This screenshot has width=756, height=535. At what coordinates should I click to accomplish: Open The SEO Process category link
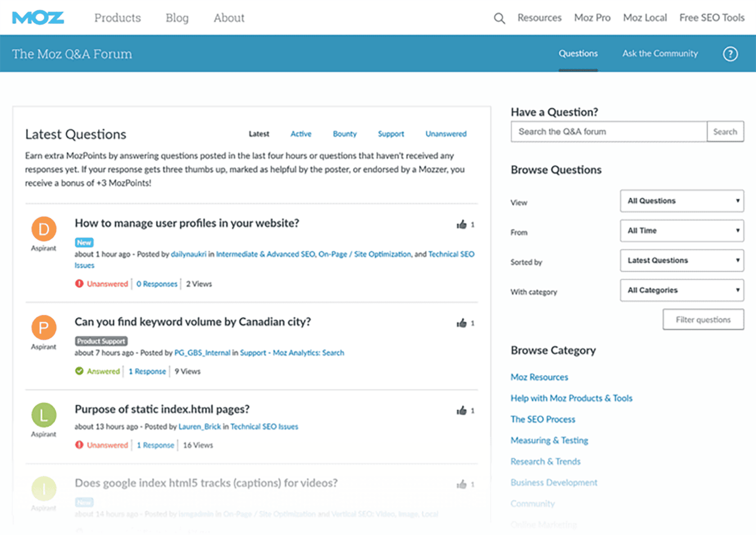542,419
